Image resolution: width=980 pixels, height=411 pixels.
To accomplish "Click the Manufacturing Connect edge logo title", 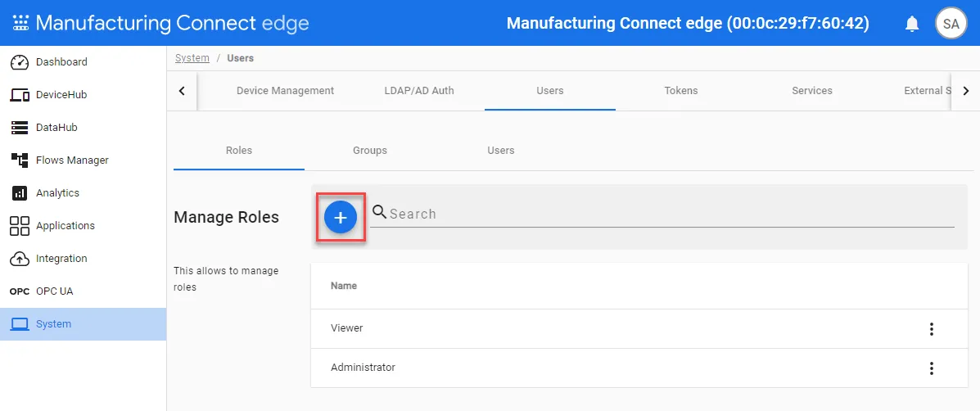I will point(173,24).
